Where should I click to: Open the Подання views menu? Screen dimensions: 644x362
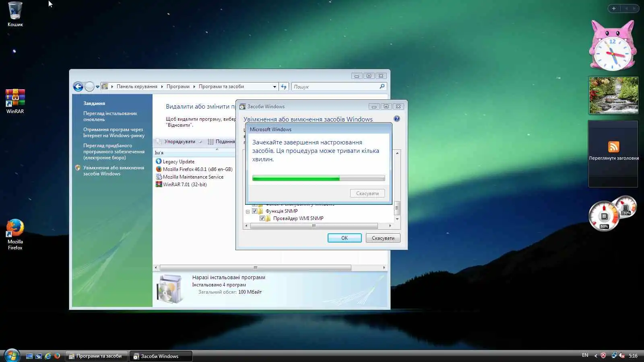click(221, 142)
